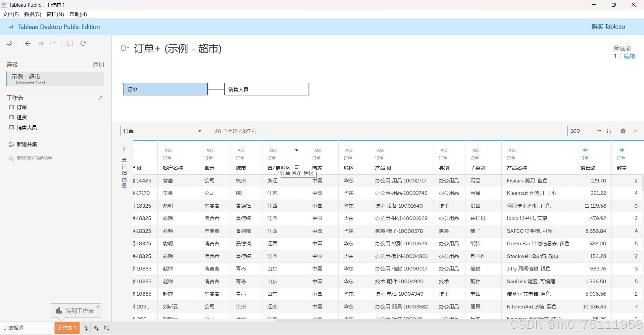
Task: Click the number type icon of 数量
Action: pyautogui.click(x=622, y=150)
